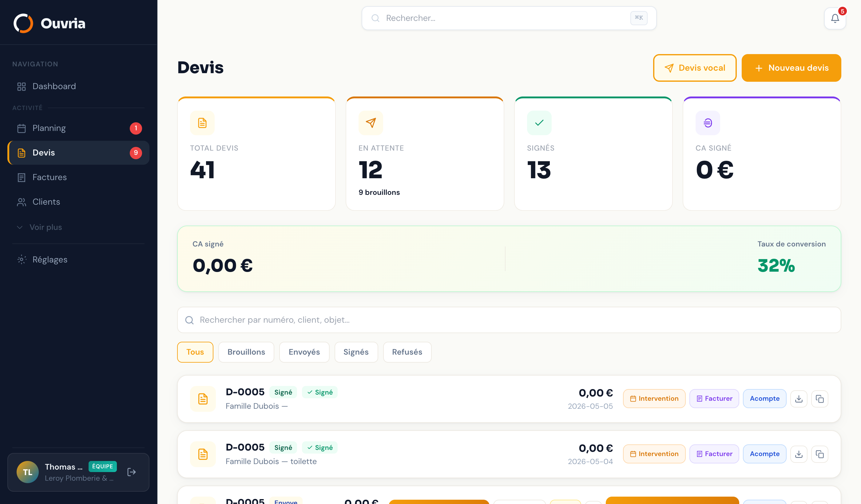Click the checkmarked "Signé" badge on the 2026-05-05 quote
861x504 pixels.
coord(320,392)
